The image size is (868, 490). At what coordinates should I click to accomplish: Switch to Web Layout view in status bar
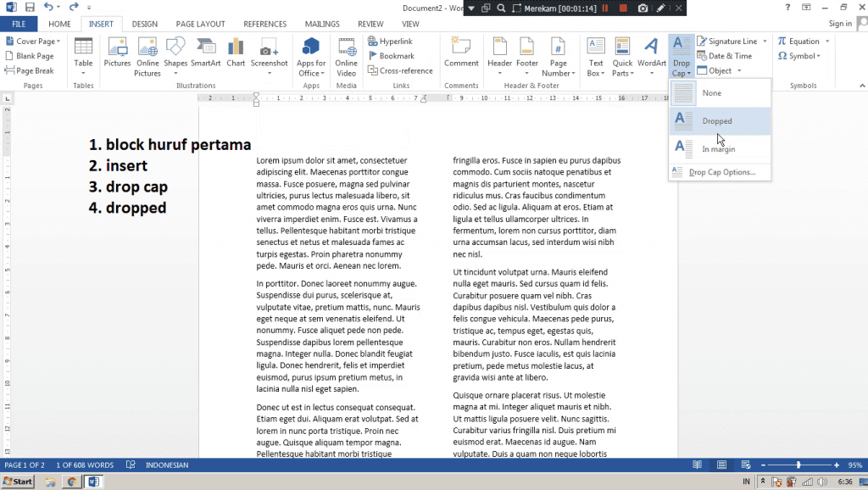coord(746,465)
